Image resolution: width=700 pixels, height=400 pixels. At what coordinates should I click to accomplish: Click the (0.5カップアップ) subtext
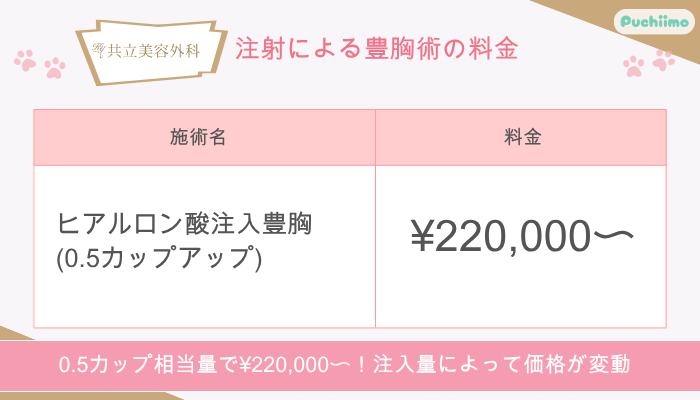pyautogui.click(x=160, y=257)
